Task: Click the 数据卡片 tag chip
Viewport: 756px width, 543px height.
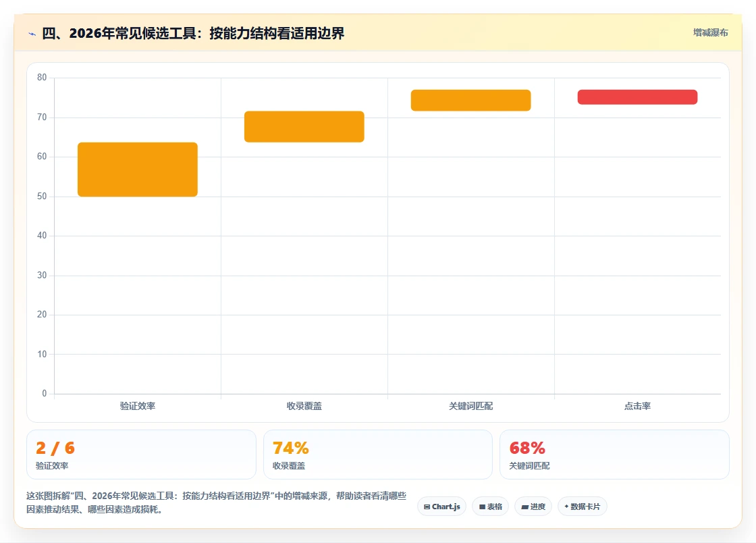Action: [583, 507]
